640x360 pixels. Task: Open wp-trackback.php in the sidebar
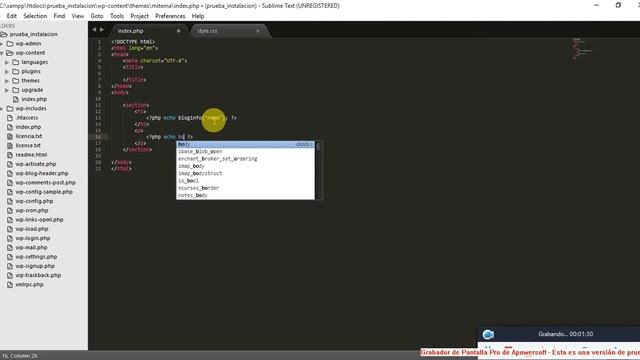[x=38, y=276]
